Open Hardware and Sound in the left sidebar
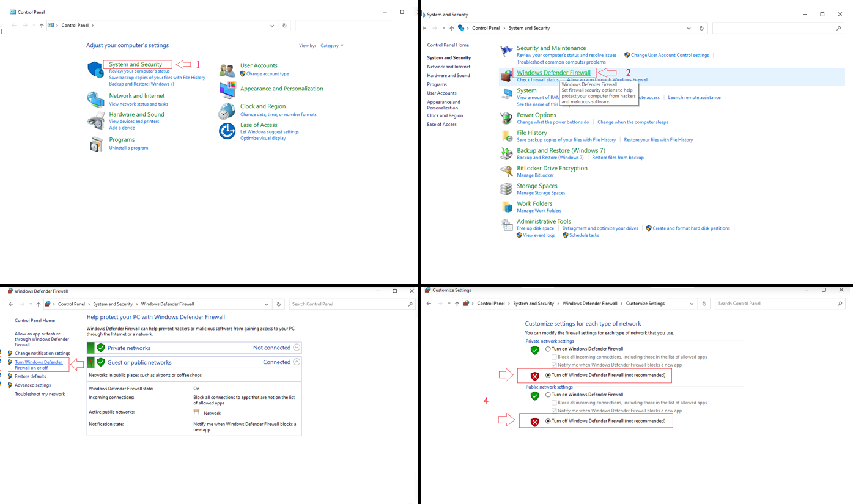This screenshot has width=853, height=504. click(x=448, y=76)
